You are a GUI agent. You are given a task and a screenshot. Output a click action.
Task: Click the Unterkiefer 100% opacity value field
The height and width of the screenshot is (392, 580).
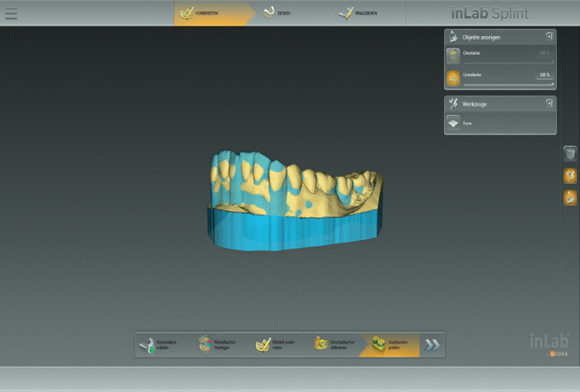click(544, 75)
